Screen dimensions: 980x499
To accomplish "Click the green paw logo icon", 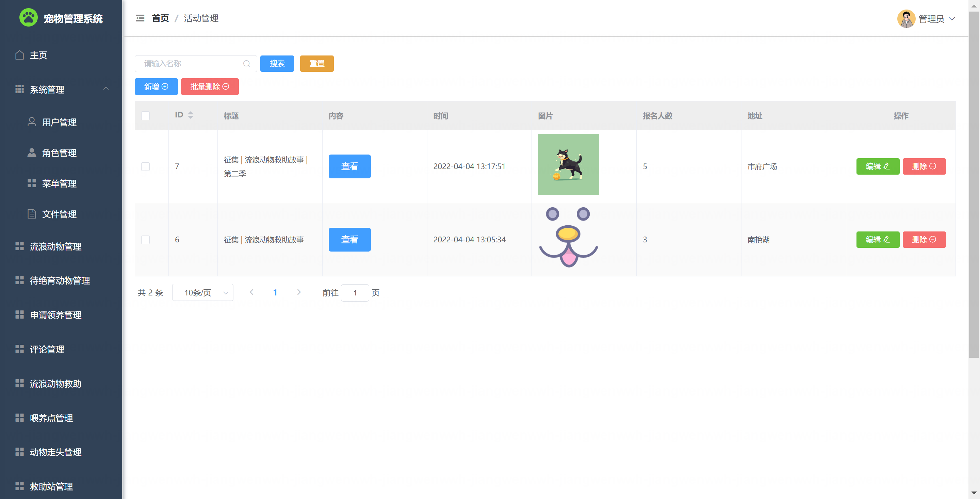I will pyautogui.click(x=29, y=18).
